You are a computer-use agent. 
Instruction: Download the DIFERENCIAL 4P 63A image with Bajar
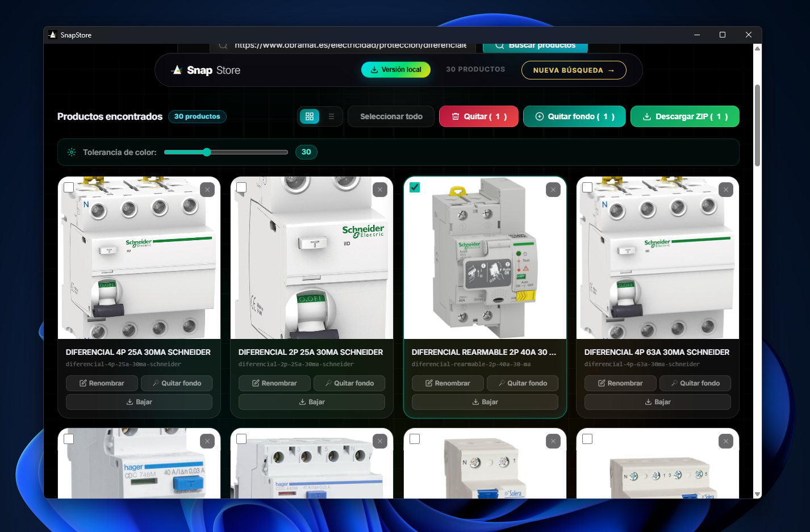tap(658, 402)
